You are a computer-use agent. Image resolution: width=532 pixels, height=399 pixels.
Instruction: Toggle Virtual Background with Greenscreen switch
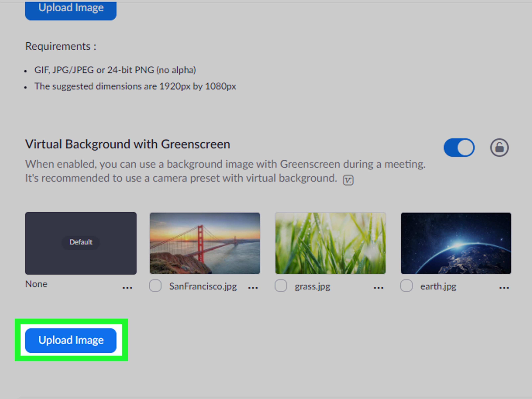(459, 147)
